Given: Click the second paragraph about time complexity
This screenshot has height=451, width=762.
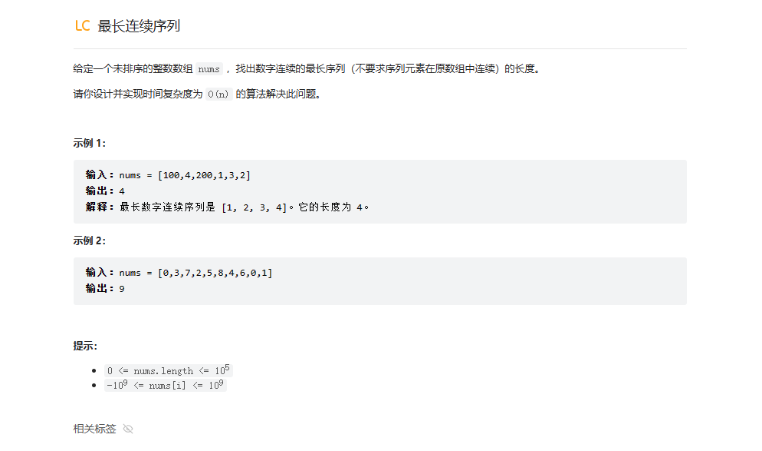Looking at the screenshot, I should click(x=197, y=94).
